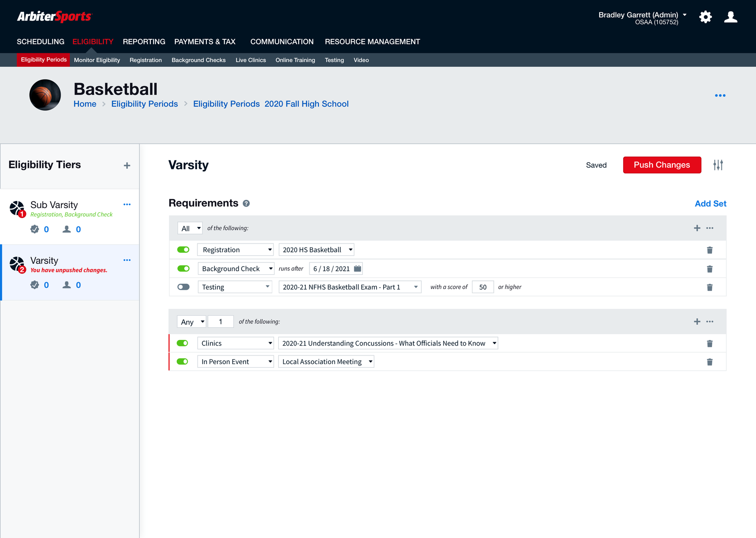Select the Sub Varsity tier
Screen dimensions: 756x538
click(x=70, y=217)
